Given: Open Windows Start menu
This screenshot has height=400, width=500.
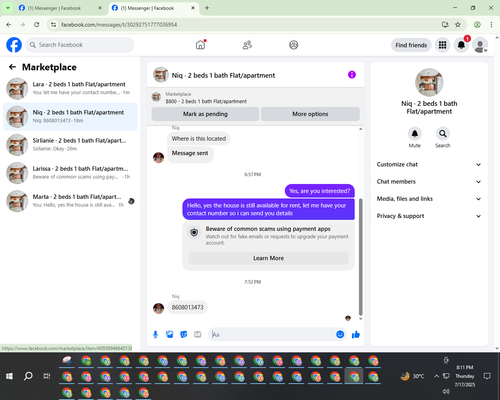Looking at the screenshot, I should click(x=9, y=376).
